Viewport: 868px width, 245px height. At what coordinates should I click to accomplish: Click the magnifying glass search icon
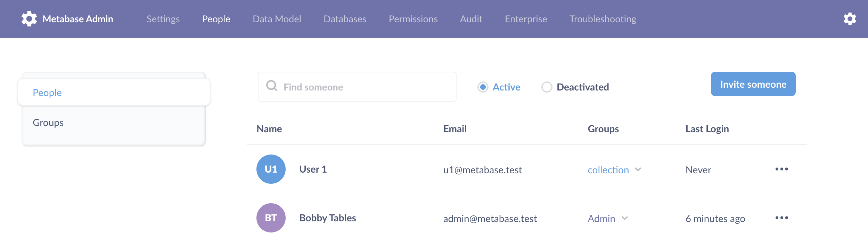pos(272,86)
